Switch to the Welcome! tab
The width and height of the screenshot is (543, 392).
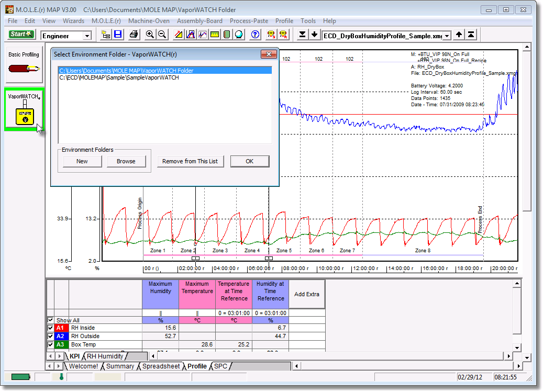tap(83, 366)
